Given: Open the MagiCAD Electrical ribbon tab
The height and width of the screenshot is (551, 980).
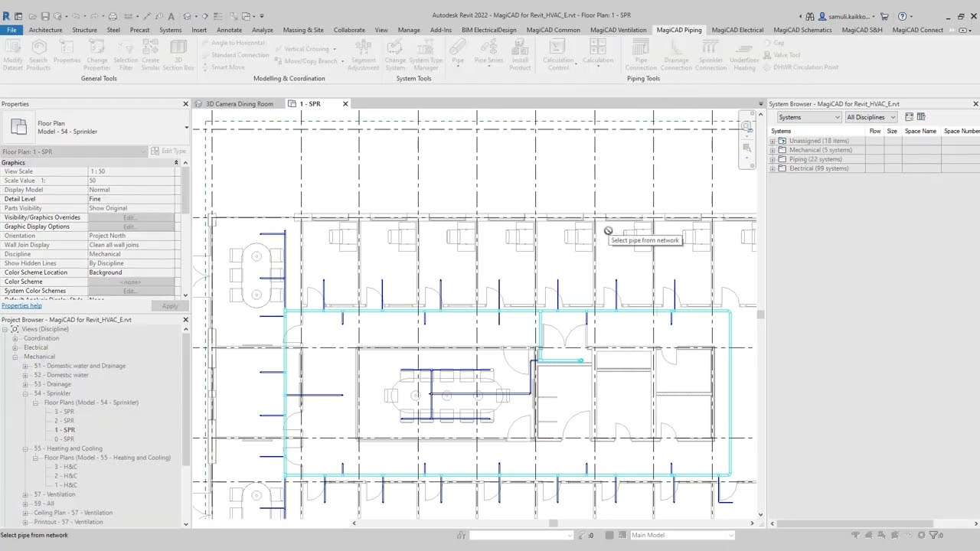Looking at the screenshot, I should click(737, 30).
